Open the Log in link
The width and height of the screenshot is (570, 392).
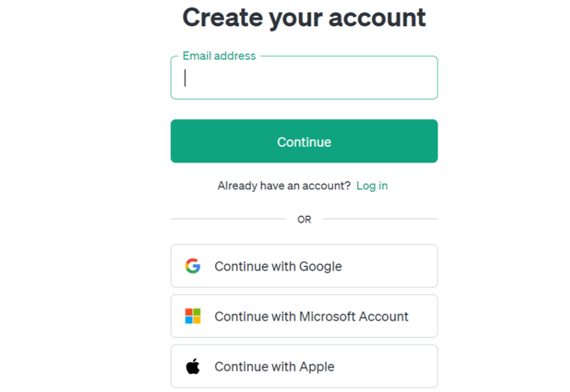(372, 186)
